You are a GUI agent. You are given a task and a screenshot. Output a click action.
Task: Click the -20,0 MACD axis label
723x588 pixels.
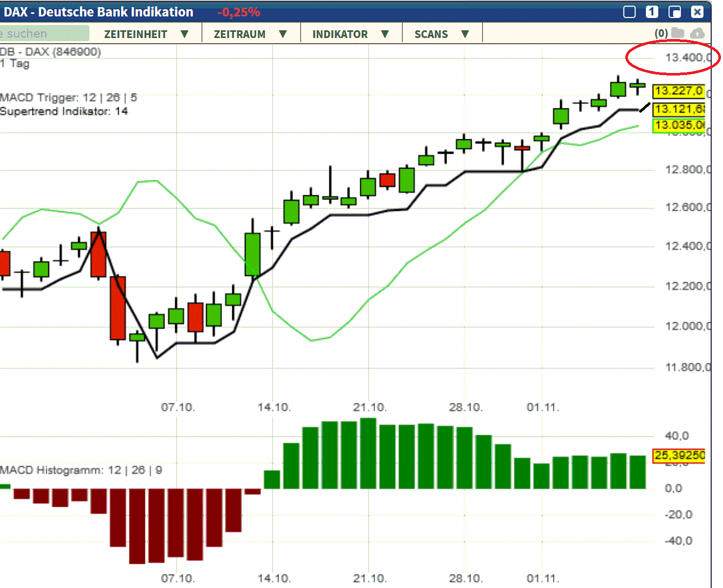coord(678,514)
